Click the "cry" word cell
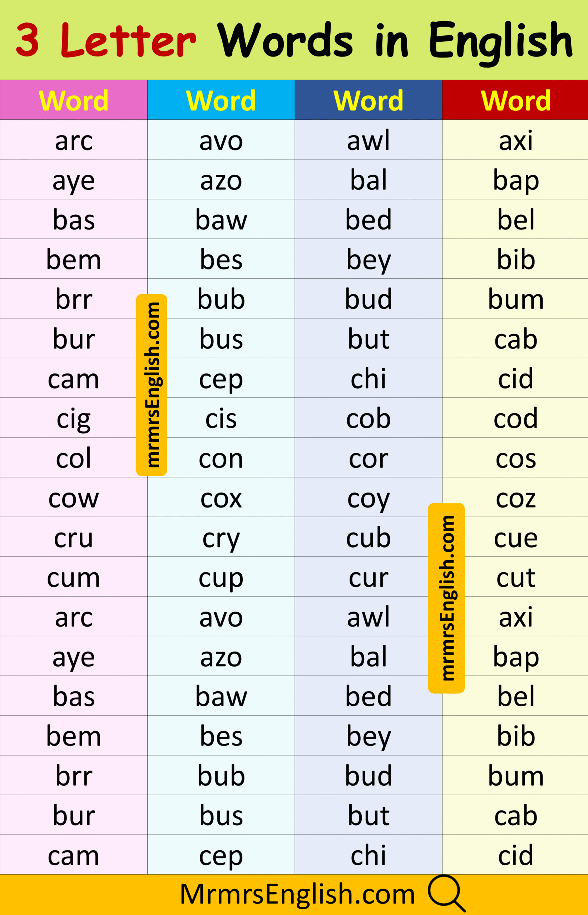The height and width of the screenshot is (915, 588). click(221, 538)
